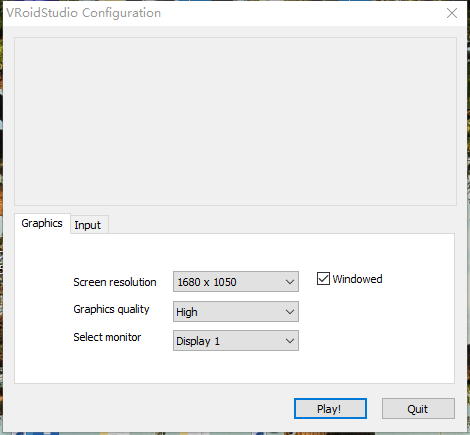Click the chevron arrow beside Display 1
470x435 pixels.
pyautogui.click(x=290, y=341)
